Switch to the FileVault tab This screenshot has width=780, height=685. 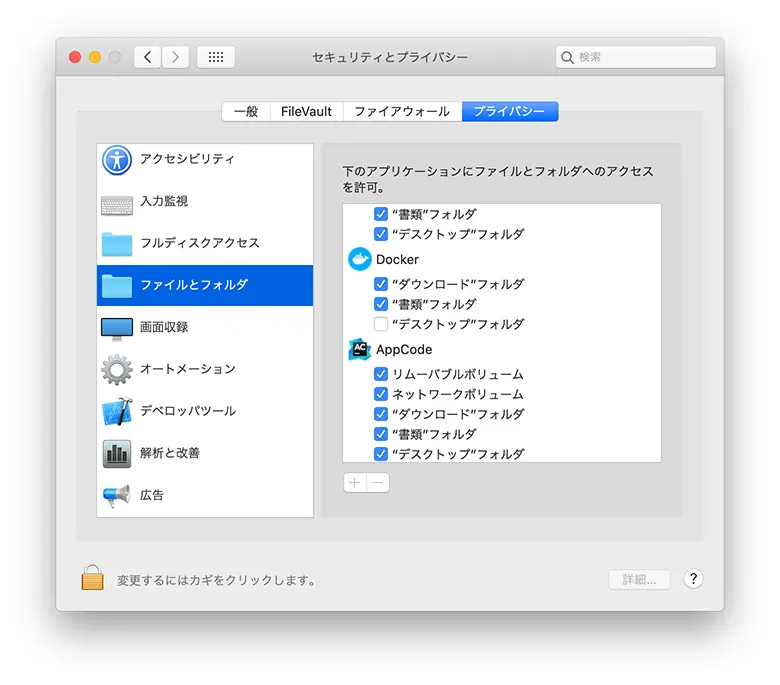coord(306,111)
